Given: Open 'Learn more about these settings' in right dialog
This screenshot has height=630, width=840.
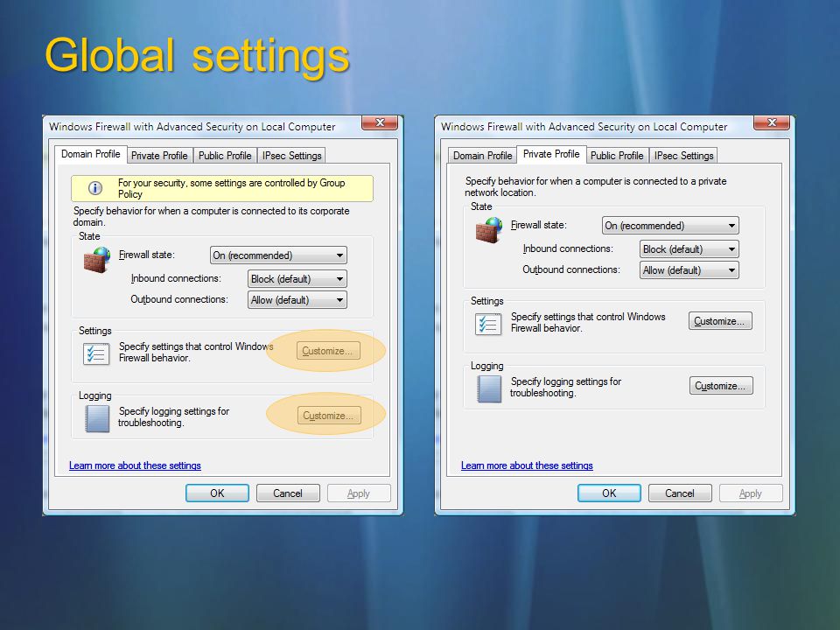Looking at the screenshot, I should 527,465.
